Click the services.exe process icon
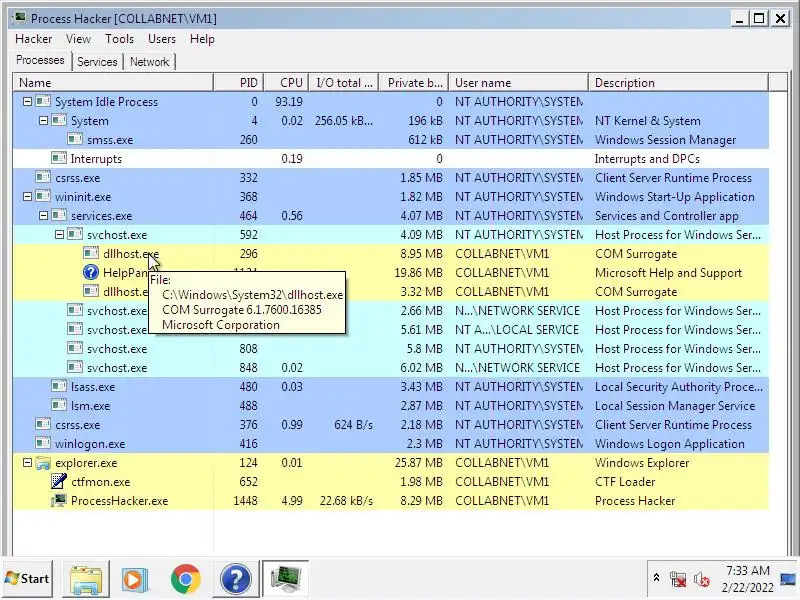The image size is (800, 600). coord(59,215)
